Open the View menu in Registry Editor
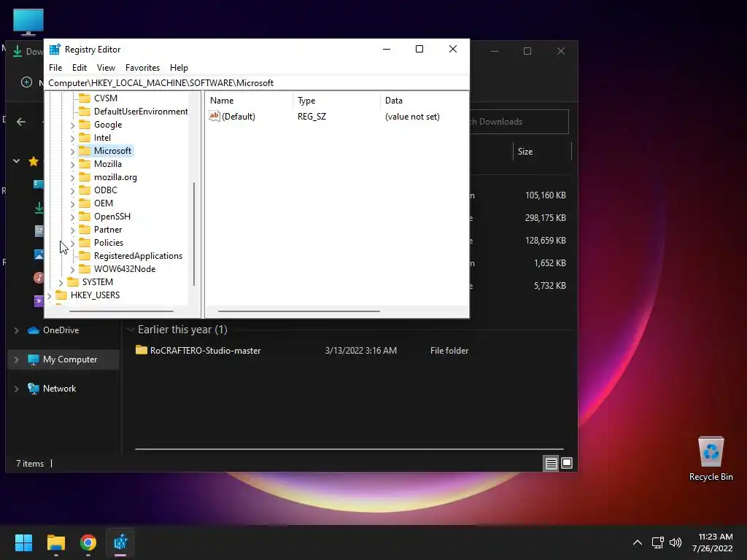Image resolution: width=747 pixels, height=560 pixels. click(x=106, y=68)
